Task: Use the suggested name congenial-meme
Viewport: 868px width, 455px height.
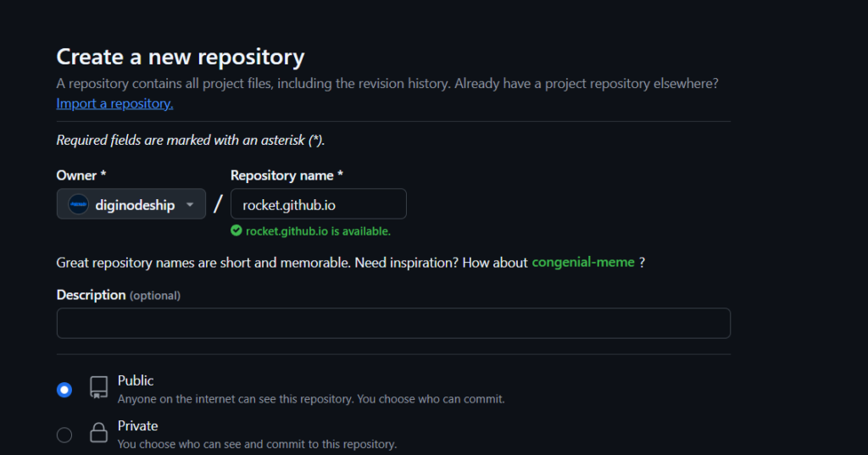Action: pos(582,263)
